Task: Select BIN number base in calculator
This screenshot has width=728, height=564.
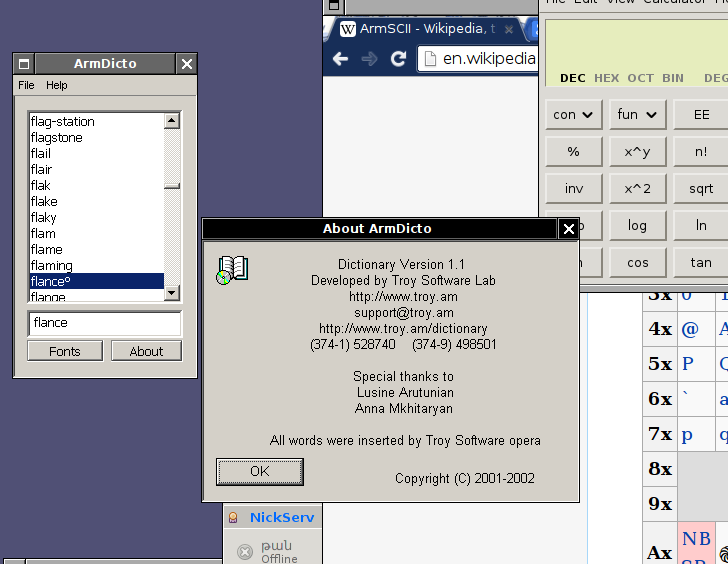Action: click(673, 78)
